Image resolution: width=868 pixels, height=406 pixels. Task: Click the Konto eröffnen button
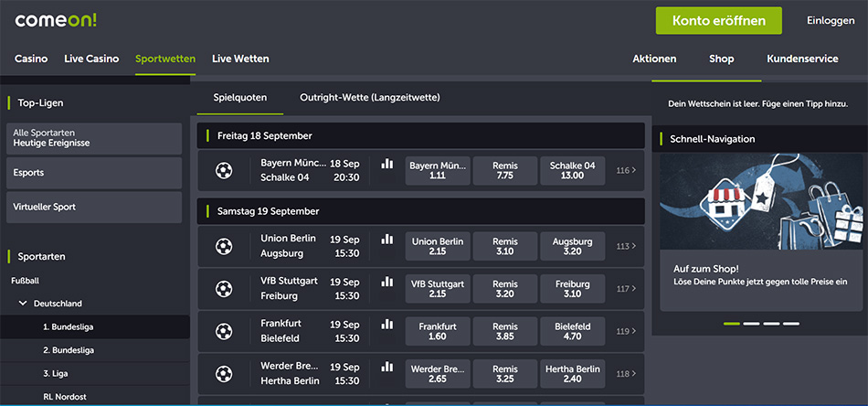[x=718, y=20]
